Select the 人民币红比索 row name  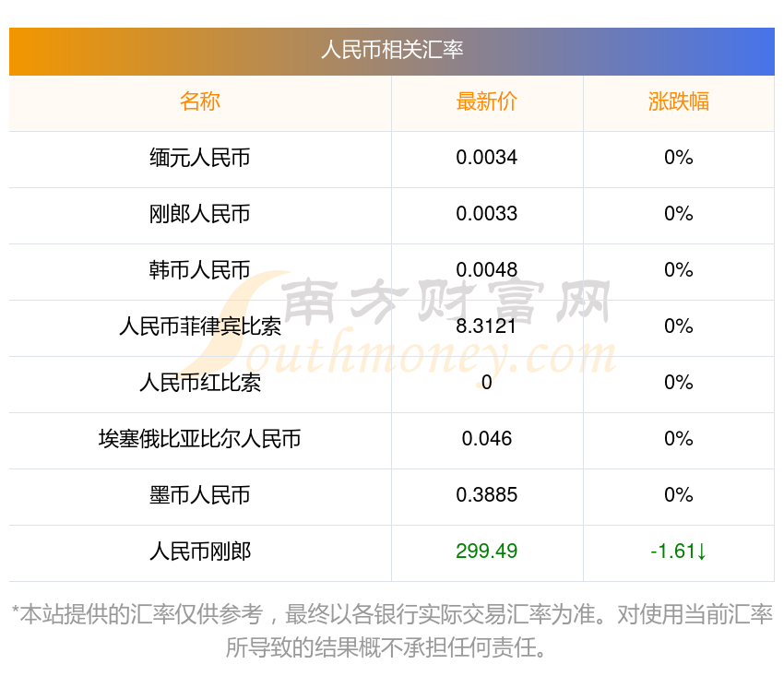[x=200, y=383]
